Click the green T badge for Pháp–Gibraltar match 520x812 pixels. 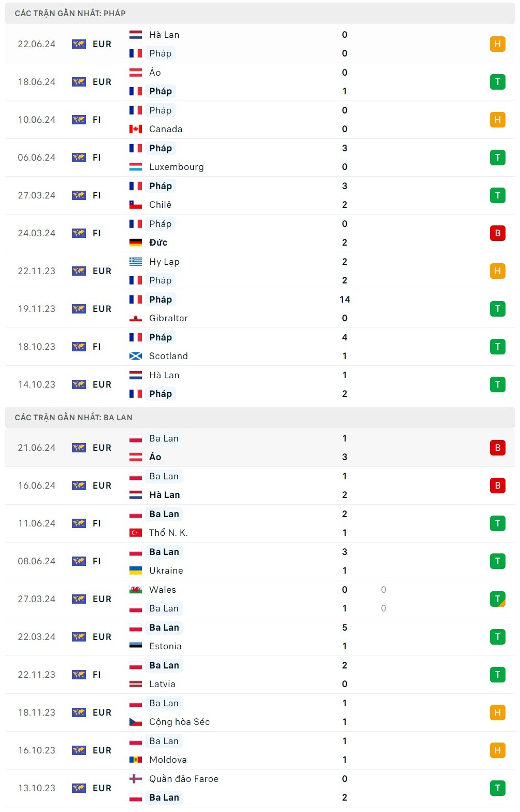click(497, 309)
